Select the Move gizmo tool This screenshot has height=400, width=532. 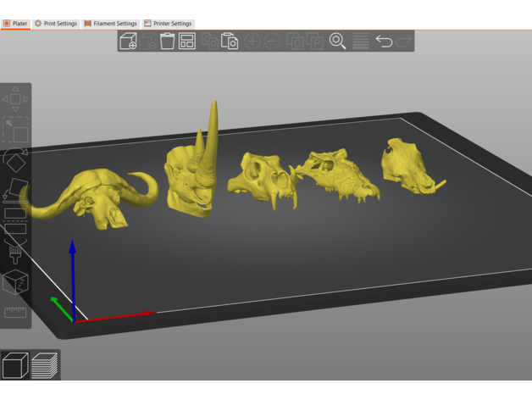click(x=15, y=99)
